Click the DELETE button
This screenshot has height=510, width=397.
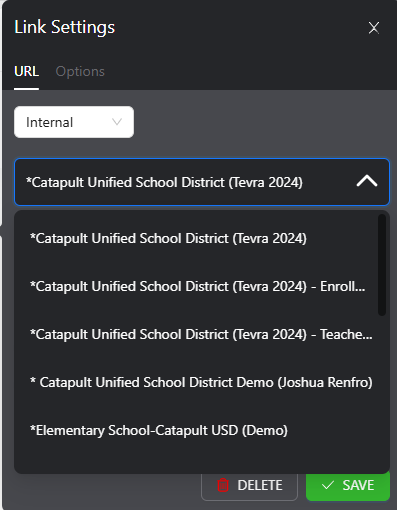pos(249,486)
